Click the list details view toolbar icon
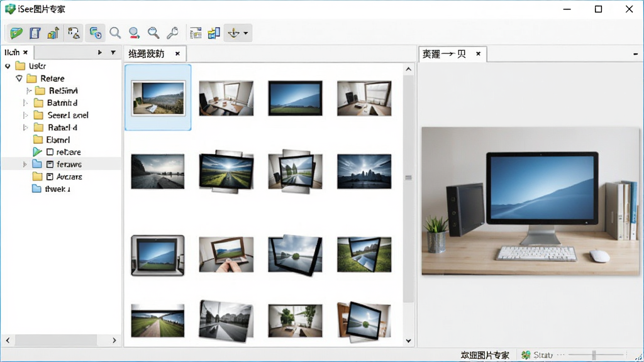 tap(196, 33)
